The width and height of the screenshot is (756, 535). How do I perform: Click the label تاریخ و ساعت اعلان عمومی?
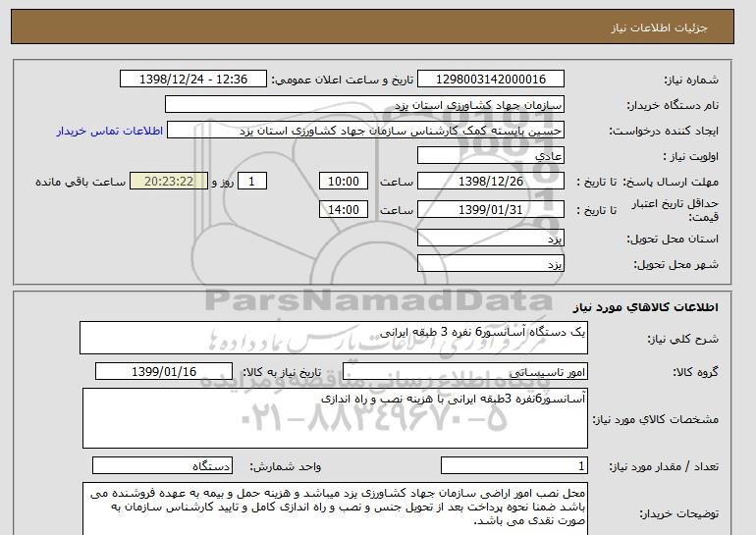tap(343, 80)
